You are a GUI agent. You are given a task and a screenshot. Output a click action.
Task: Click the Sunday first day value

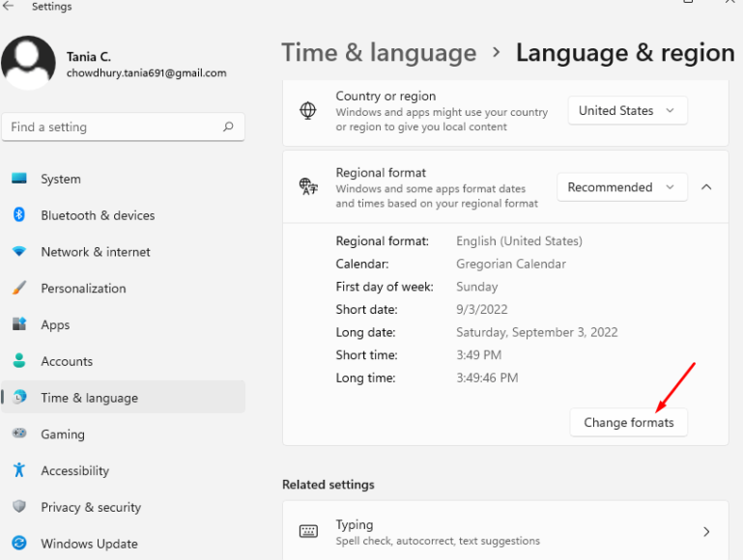pos(476,287)
